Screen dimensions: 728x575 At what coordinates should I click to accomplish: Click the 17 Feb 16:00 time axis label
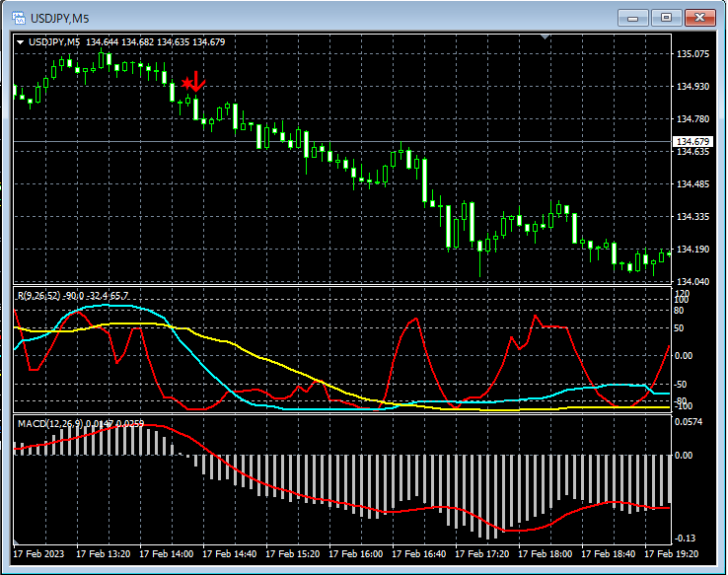[x=355, y=555]
